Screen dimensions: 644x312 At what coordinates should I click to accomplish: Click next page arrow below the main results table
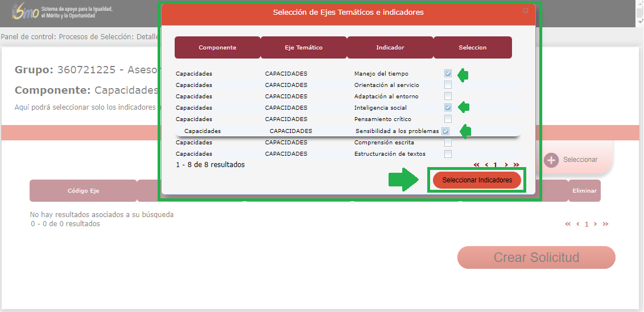click(596, 224)
